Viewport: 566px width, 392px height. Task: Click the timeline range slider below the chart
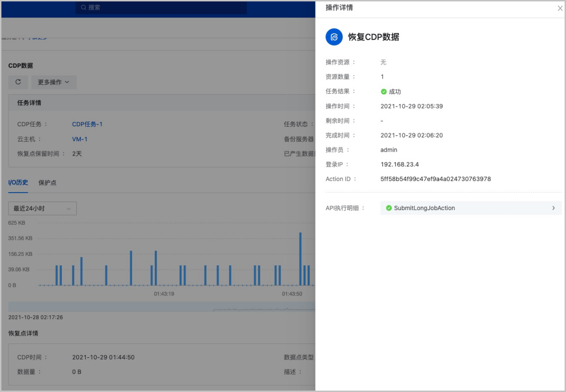(161, 307)
